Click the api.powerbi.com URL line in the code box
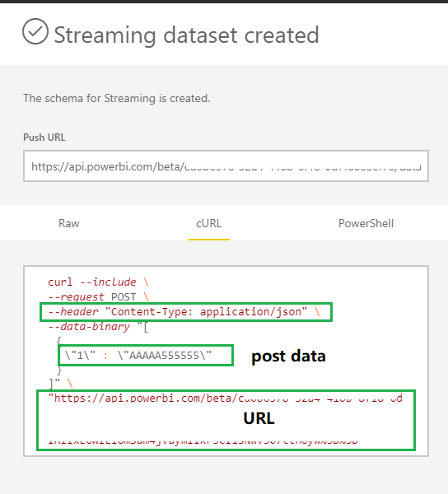This screenshot has height=494, width=448. pyautogui.click(x=226, y=398)
